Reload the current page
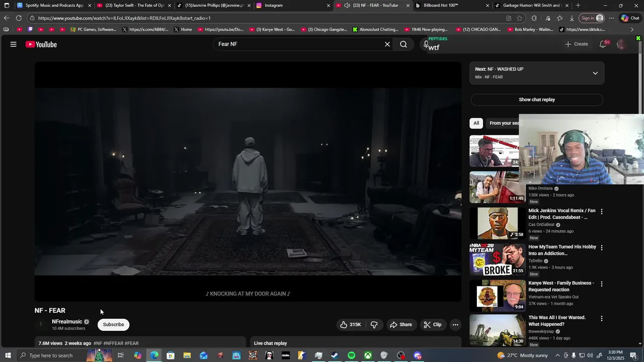 tap(19, 18)
